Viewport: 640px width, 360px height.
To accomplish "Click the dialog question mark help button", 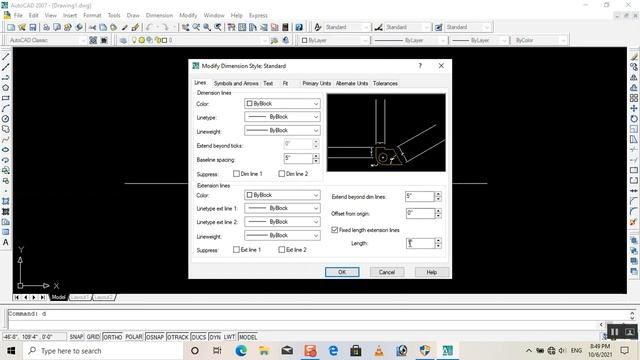I will (420, 66).
